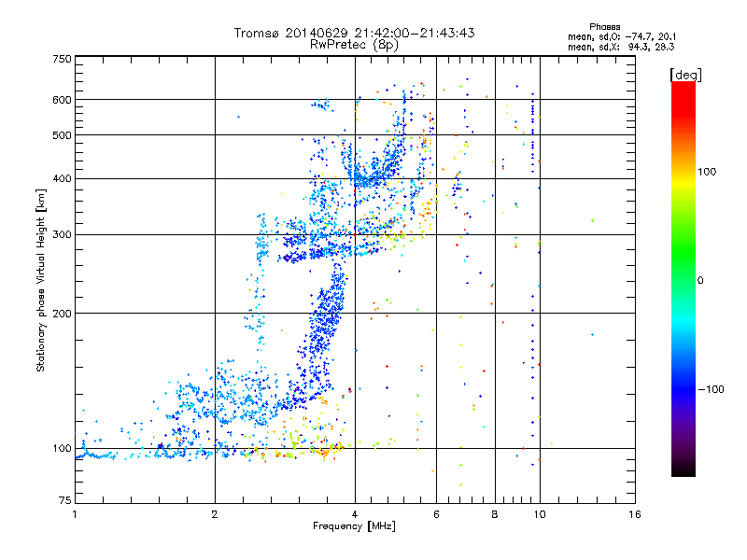Image resolution: width=747 pixels, height=560 pixels.
Task: Click the x-axis tick label "10"
Action: [x=540, y=514]
